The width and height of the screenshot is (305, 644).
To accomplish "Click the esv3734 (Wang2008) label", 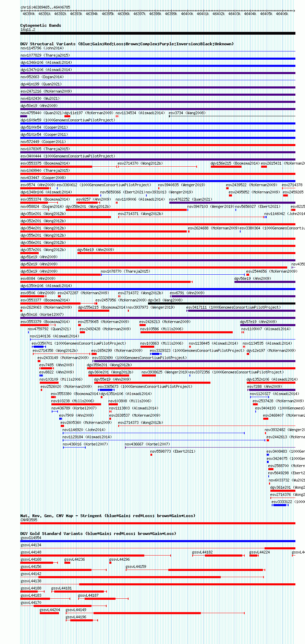I will coord(187,113).
